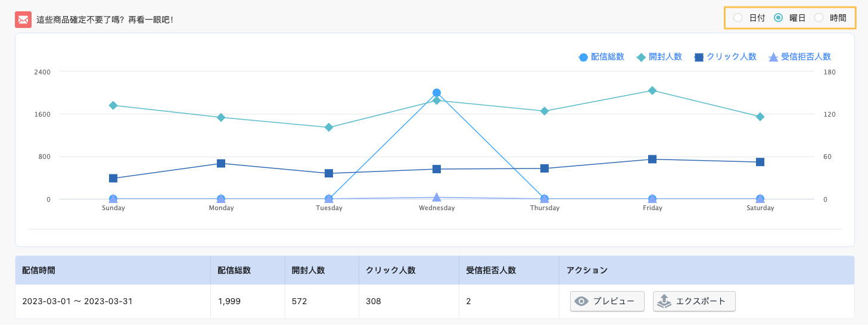Click the Monday axis label
Image resolution: width=868 pixels, height=325 pixels.
(221, 208)
